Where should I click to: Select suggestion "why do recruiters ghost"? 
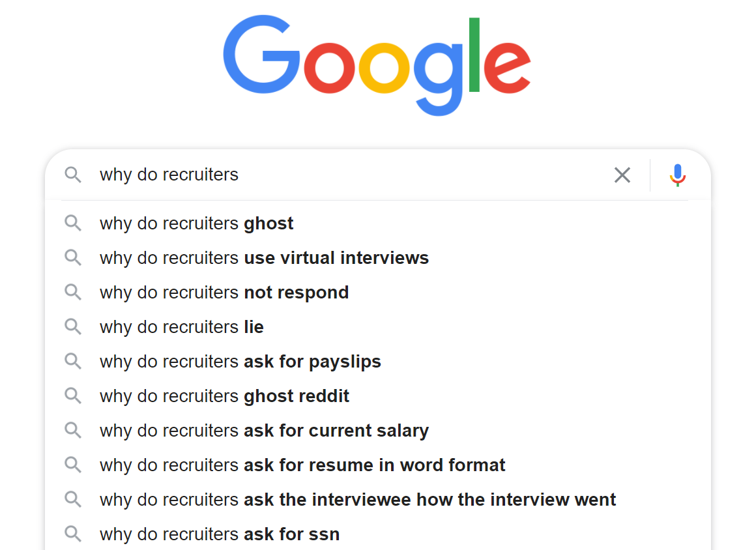click(196, 224)
